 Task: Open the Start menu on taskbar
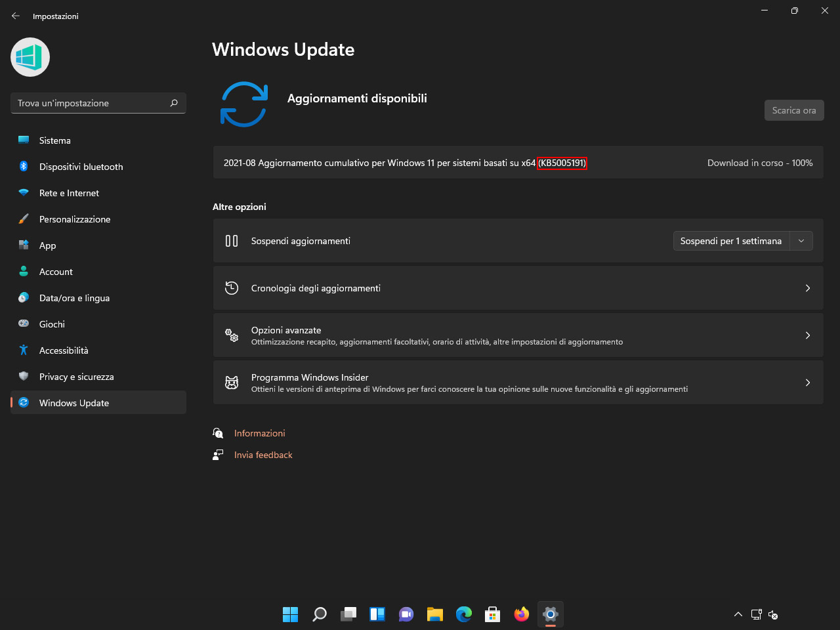[291, 614]
